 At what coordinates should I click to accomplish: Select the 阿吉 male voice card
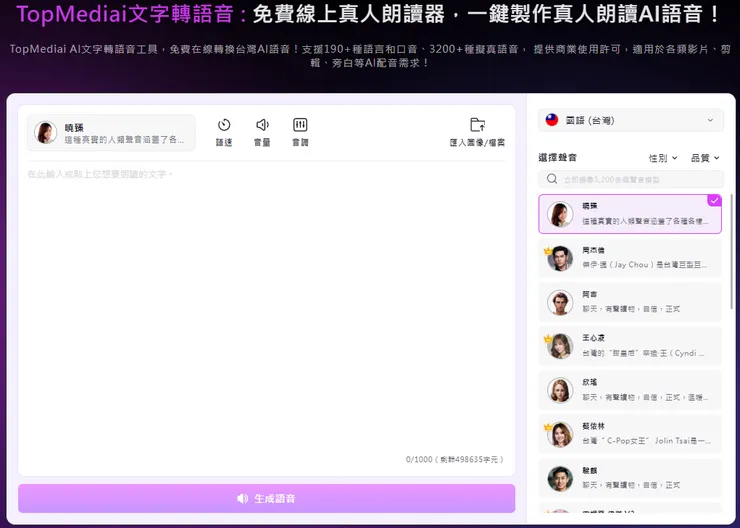tap(630, 302)
